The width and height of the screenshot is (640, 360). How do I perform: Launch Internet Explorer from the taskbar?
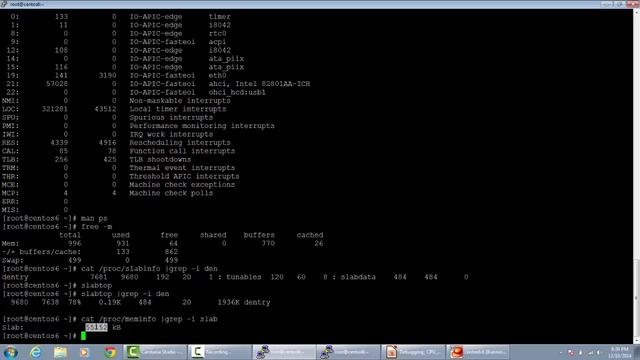[x=36, y=352]
